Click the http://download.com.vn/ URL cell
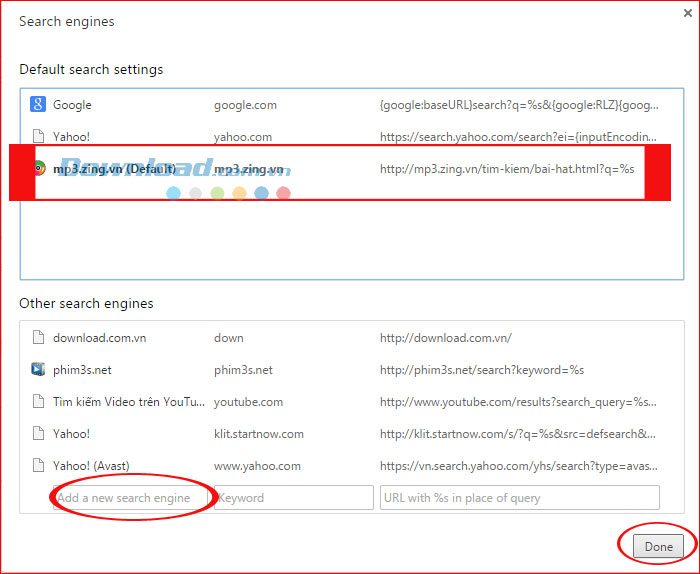The width and height of the screenshot is (700, 574). 446,338
